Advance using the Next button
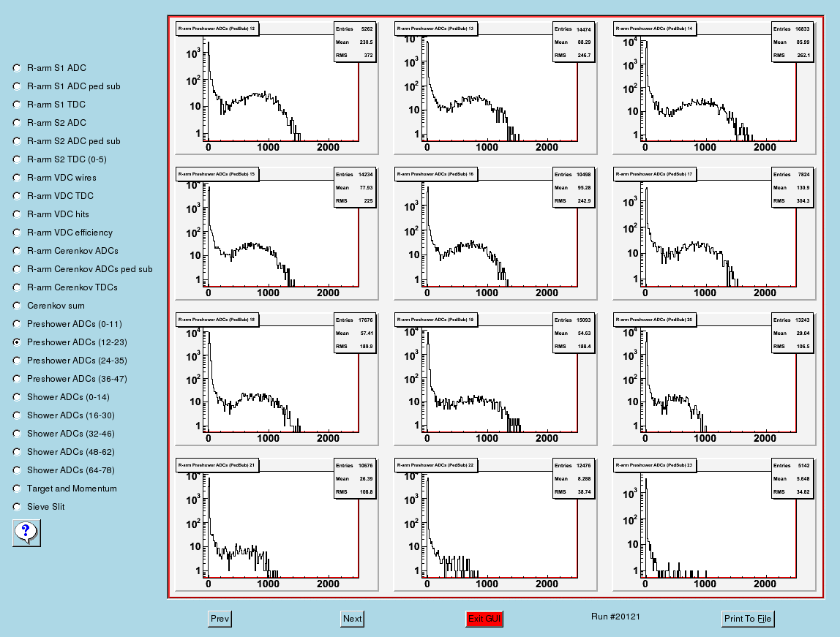Viewport: 840px width, 637px height. [x=352, y=619]
